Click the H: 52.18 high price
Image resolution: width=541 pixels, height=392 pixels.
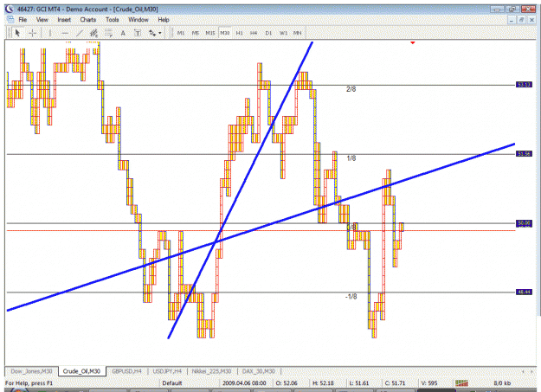click(323, 383)
